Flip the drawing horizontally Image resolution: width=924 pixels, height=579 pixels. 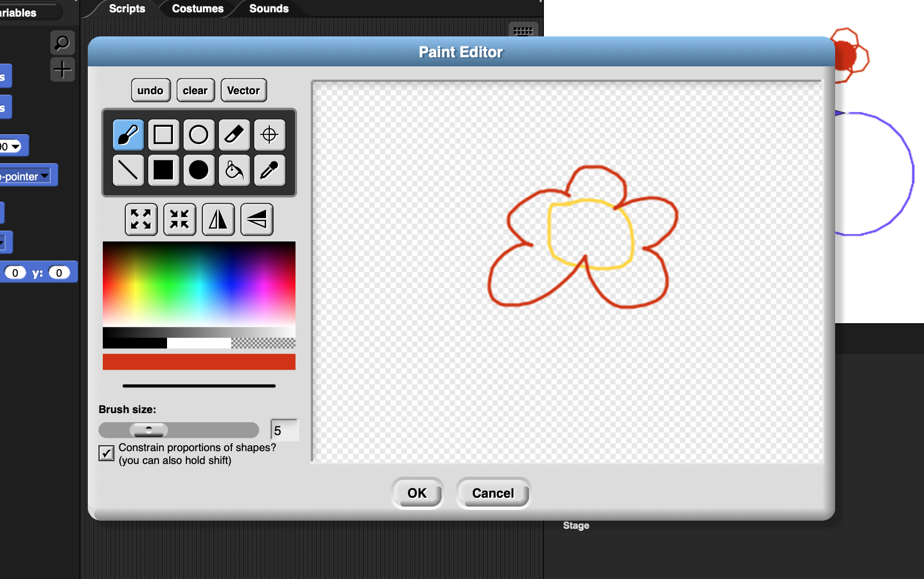pyautogui.click(x=218, y=219)
